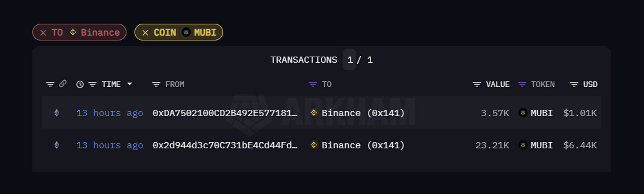This screenshot has height=194, width=644.
Task: Open the VALUE column filter icon
Action: click(477, 84)
